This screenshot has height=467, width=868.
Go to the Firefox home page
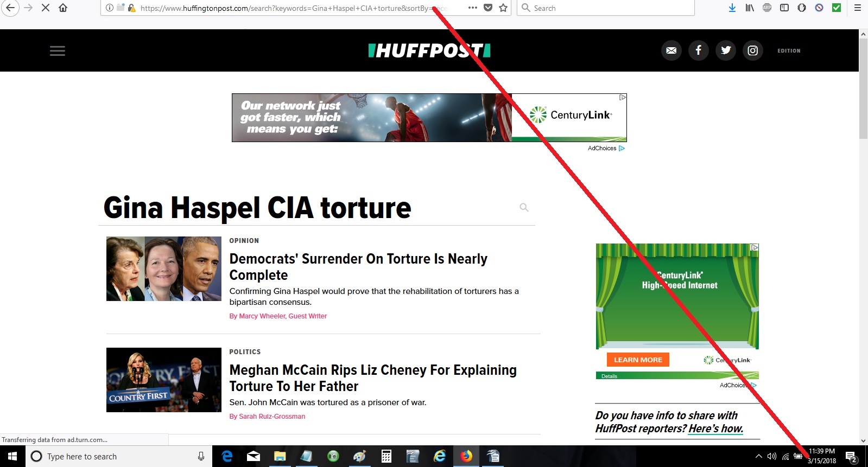[63, 8]
